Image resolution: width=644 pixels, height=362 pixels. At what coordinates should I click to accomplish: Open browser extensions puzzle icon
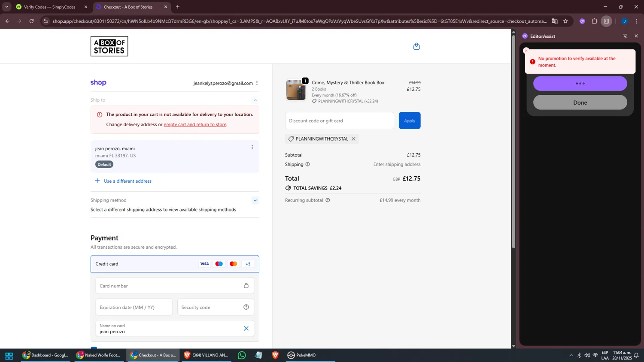pos(594,21)
